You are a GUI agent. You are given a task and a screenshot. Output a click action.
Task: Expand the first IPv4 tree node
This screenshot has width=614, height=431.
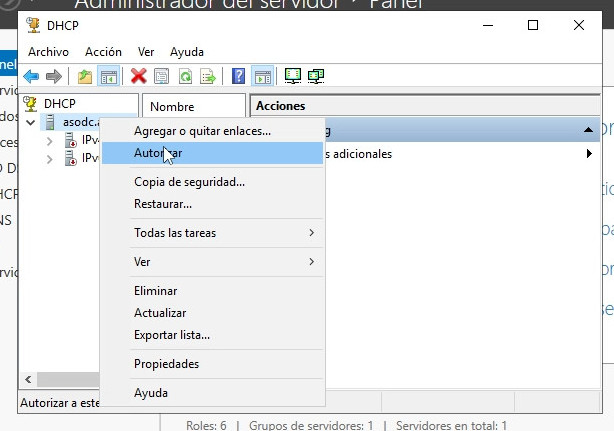click(49, 141)
